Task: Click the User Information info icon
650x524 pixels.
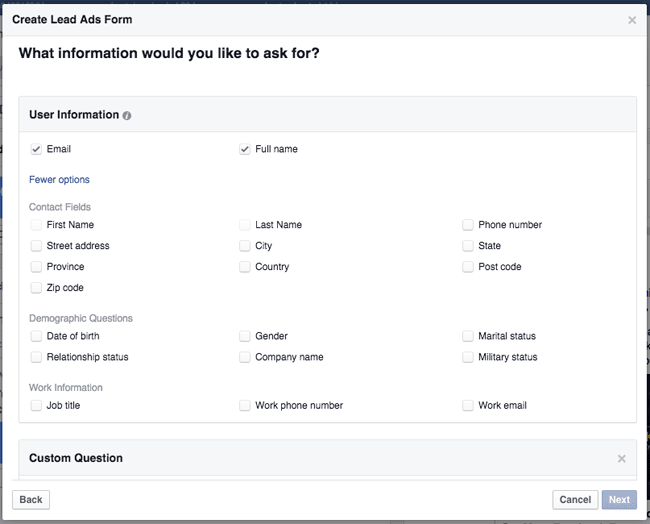Action: [x=127, y=116]
